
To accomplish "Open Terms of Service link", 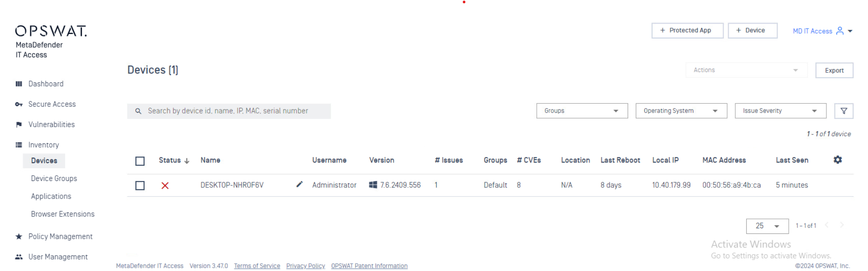I will pos(257,266).
